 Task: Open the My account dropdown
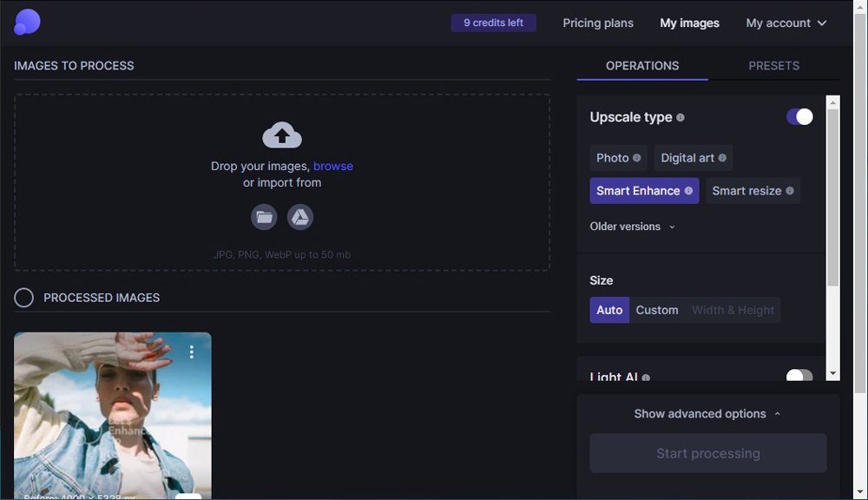[786, 23]
